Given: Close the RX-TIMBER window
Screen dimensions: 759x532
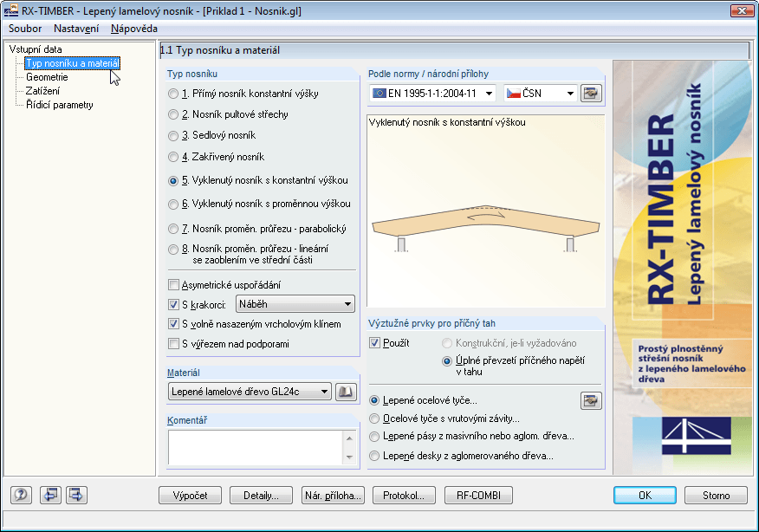Looking at the screenshot, I should [x=742, y=10].
